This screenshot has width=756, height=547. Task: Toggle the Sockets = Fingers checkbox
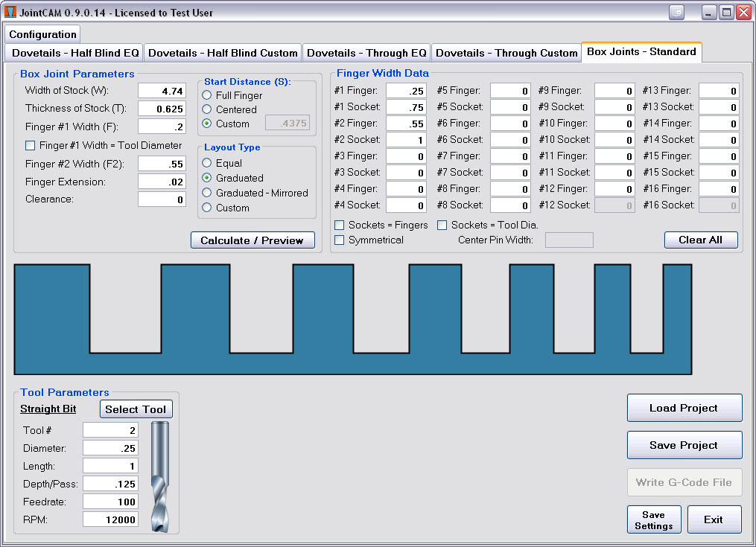point(340,225)
